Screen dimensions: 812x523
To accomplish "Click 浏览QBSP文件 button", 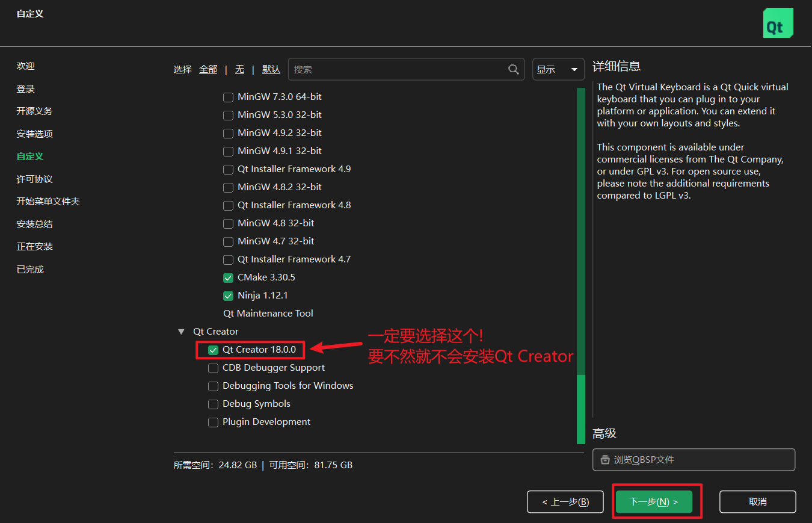I will 694,460.
